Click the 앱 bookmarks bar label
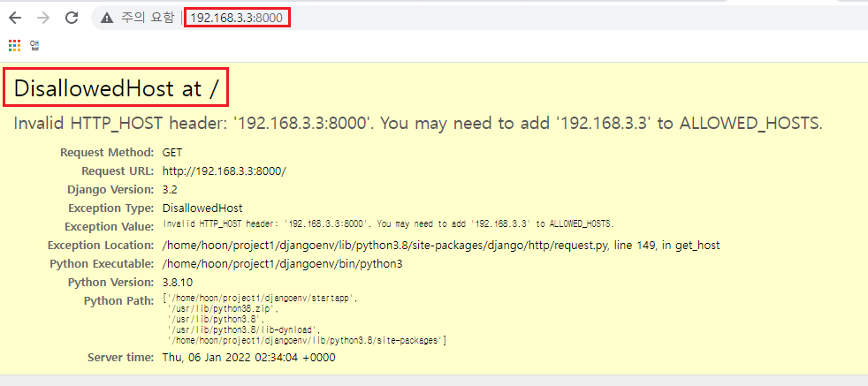The height and width of the screenshot is (386, 868). [x=34, y=45]
